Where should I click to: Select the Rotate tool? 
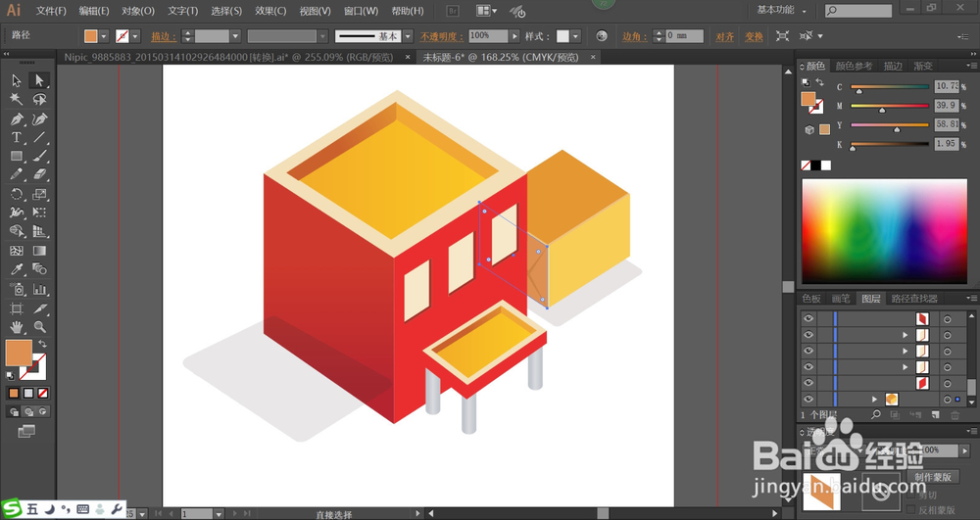pos(17,194)
